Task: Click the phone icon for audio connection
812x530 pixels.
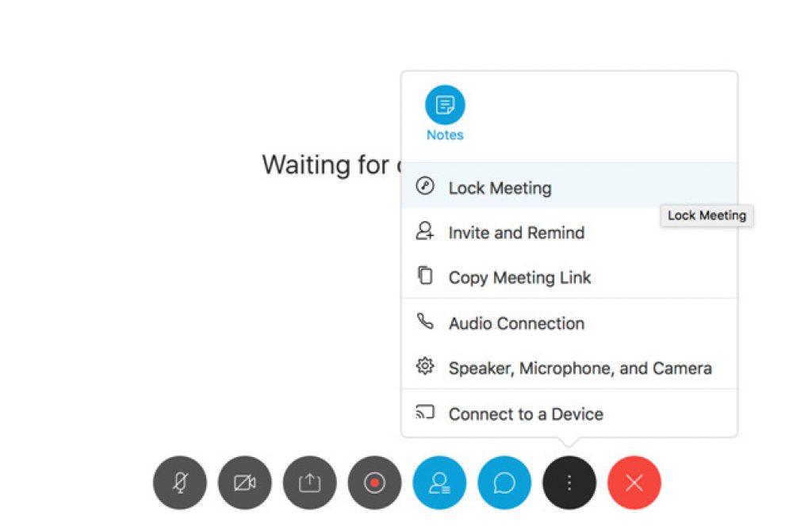Action: [425, 322]
